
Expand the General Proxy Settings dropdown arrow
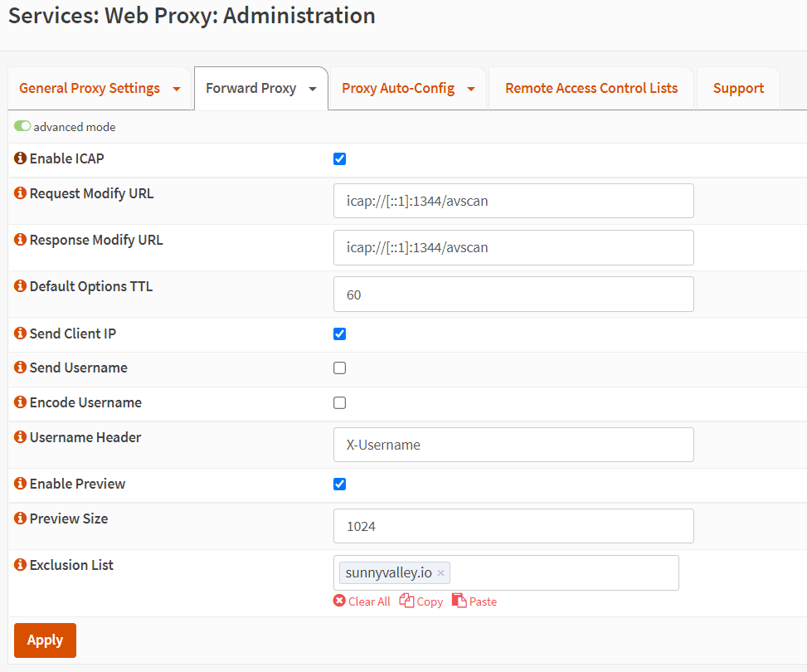(177, 89)
